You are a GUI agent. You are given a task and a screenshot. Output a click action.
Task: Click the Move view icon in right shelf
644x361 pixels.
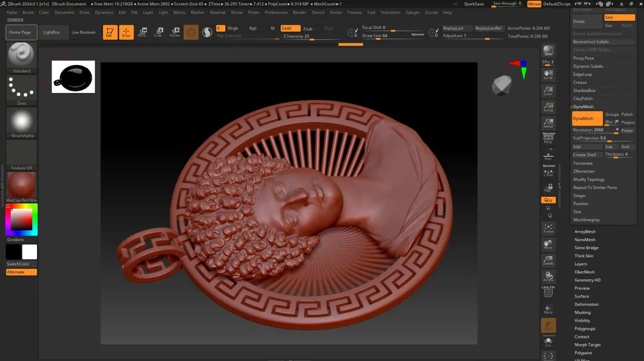[x=548, y=244]
